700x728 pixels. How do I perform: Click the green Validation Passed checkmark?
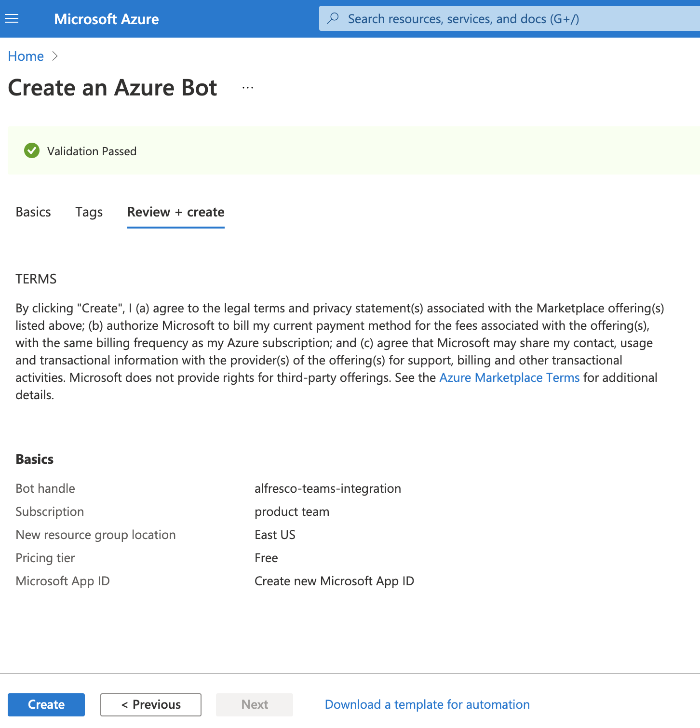coord(32,151)
